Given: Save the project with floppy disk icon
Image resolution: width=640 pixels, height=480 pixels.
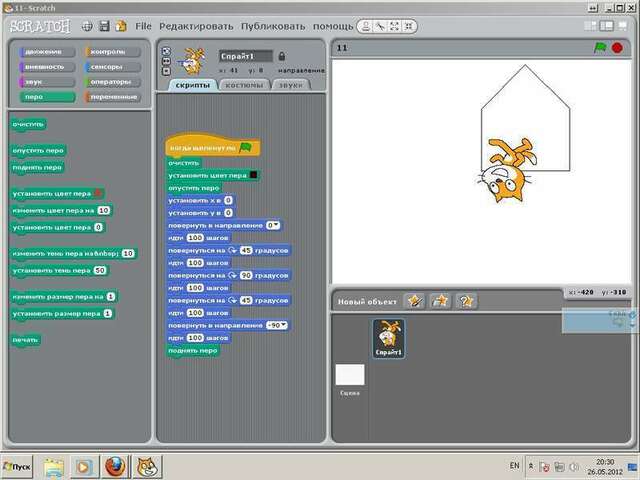Looking at the screenshot, I should tap(104, 27).
